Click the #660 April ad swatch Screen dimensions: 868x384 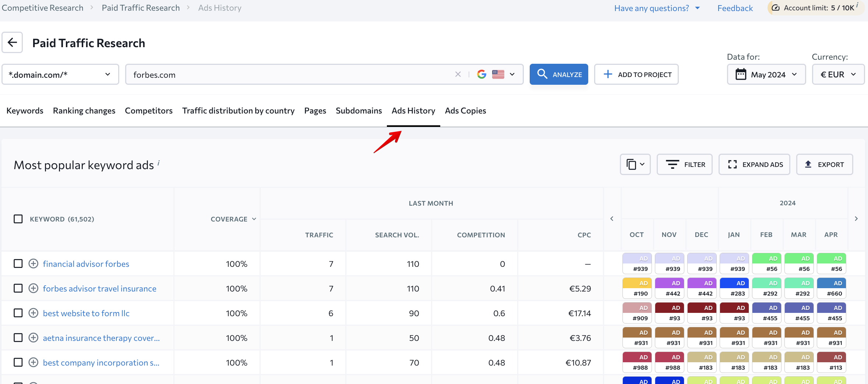pos(832,288)
